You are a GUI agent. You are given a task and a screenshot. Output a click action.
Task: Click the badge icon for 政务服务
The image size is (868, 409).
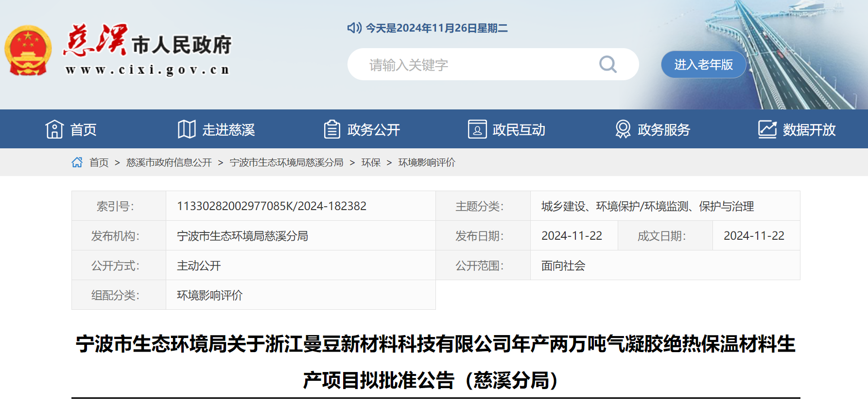[x=623, y=129]
